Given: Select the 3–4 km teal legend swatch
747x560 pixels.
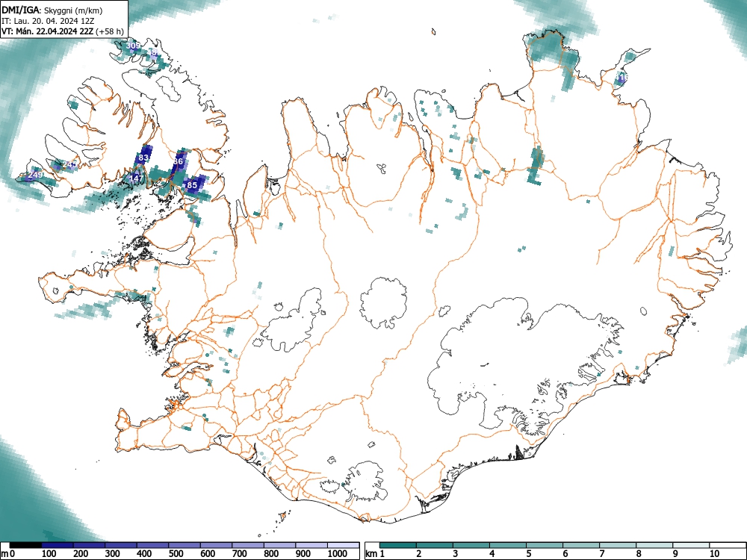Looking at the screenshot, I should pos(471,545).
